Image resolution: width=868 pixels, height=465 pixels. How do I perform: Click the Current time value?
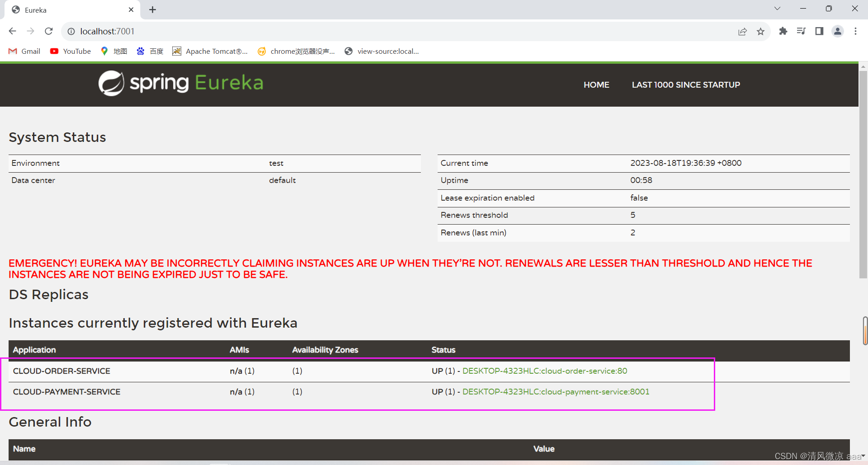(x=686, y=163)
